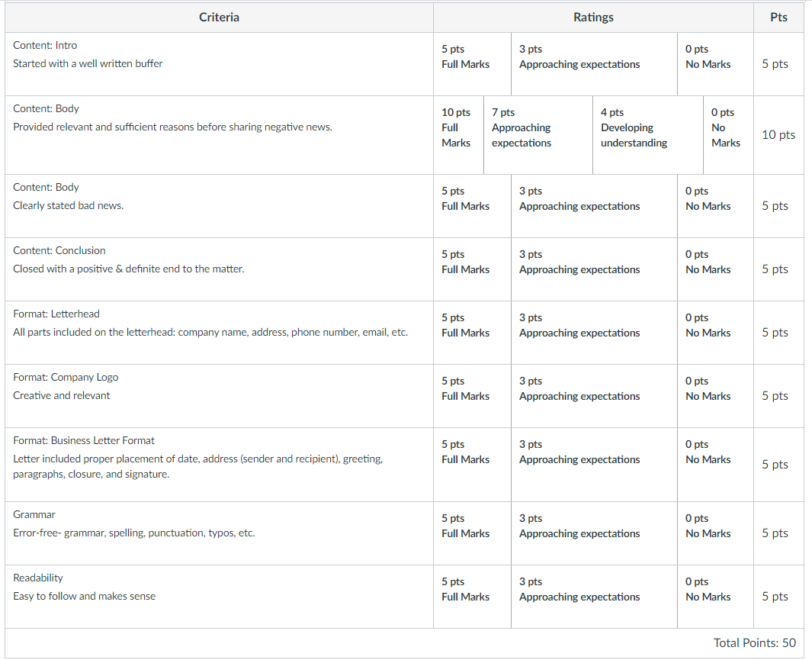Click the Ratings column header
This screenshot has width=812, height=660.
[593, 17]
